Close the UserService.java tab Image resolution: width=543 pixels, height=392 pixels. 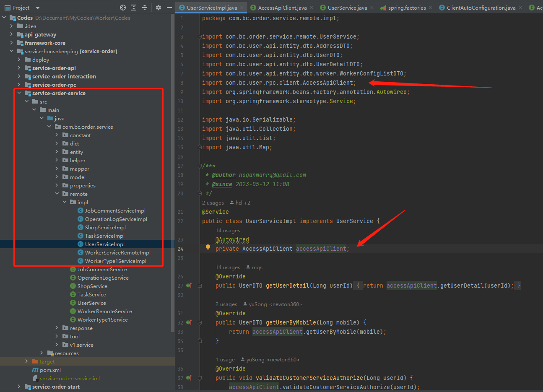tap(372, 8)
